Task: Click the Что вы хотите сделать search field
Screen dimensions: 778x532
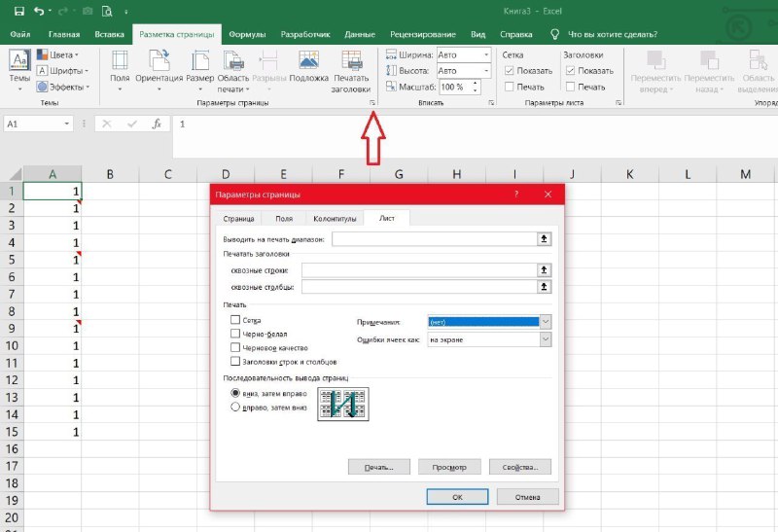Action: (x=613, y=34)
